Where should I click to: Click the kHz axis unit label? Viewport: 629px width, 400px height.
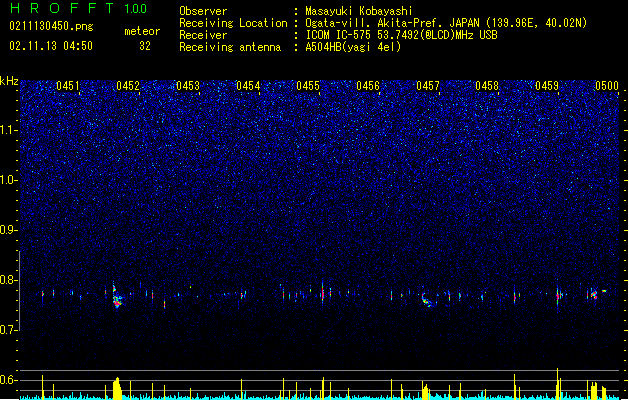pyautogui.click(x=9, y=81)
